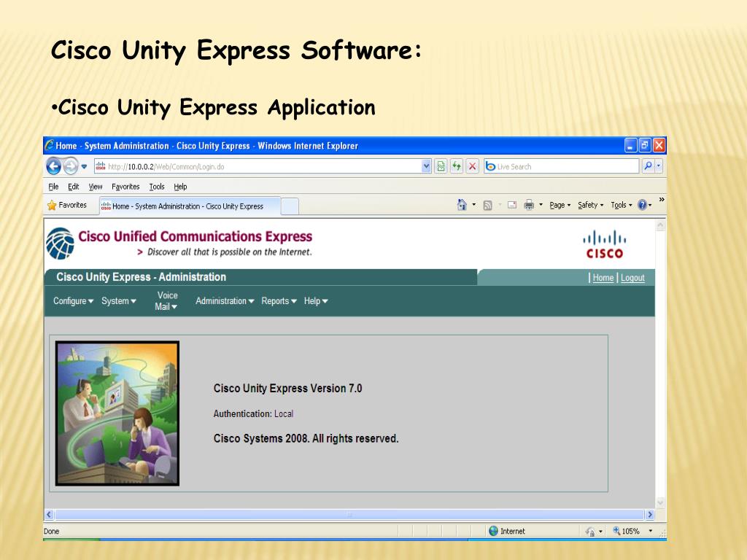Expand the address bar history dropdown

point(426,166)
